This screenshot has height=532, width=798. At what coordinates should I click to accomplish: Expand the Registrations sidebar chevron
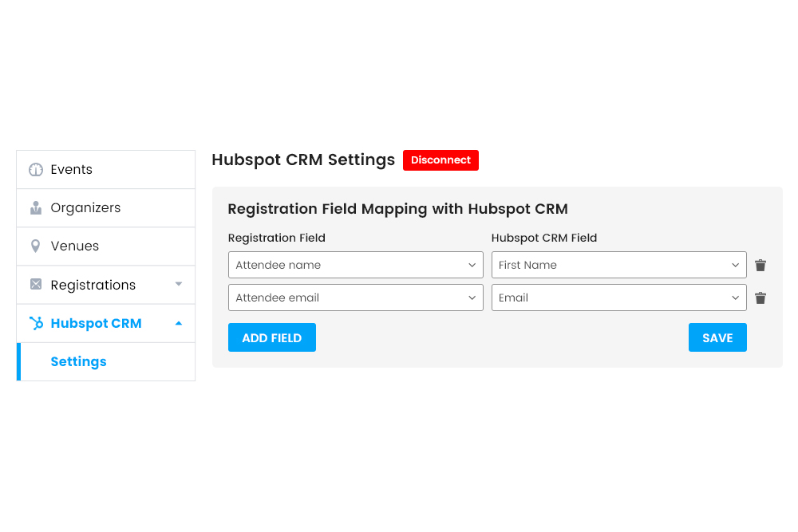click(179, 284)
